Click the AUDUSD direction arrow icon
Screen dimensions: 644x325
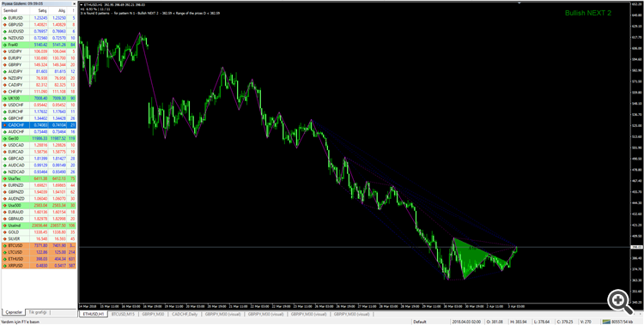[x=4, y=31]
